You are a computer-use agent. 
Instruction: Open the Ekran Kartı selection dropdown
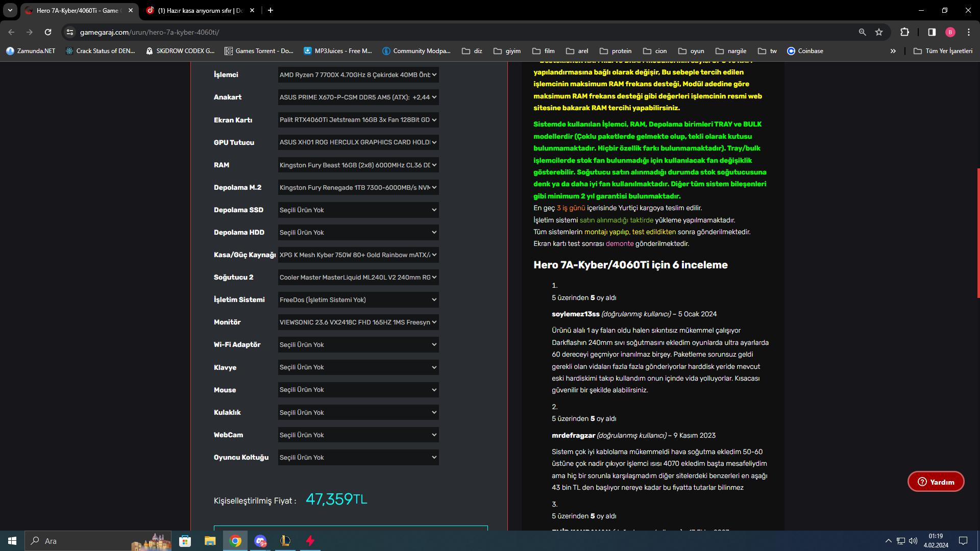click(x=358, y=120)
